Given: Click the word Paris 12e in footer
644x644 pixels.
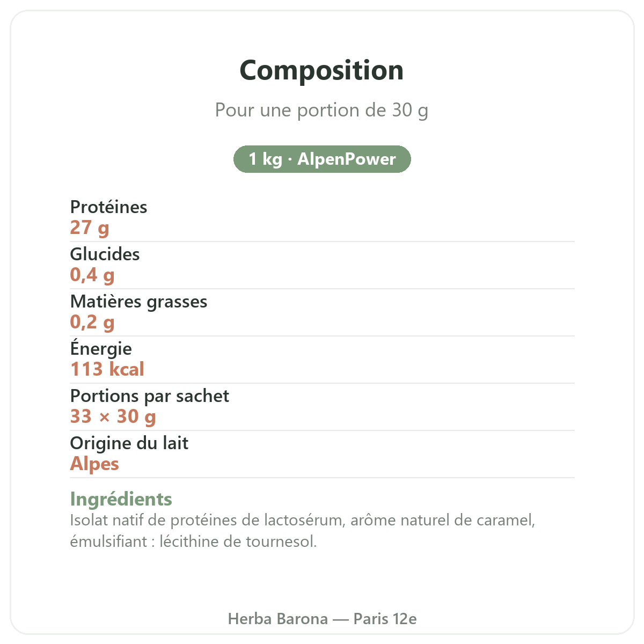Looking at the screenshot, I should pyautogui.click(x=385, y=619).
